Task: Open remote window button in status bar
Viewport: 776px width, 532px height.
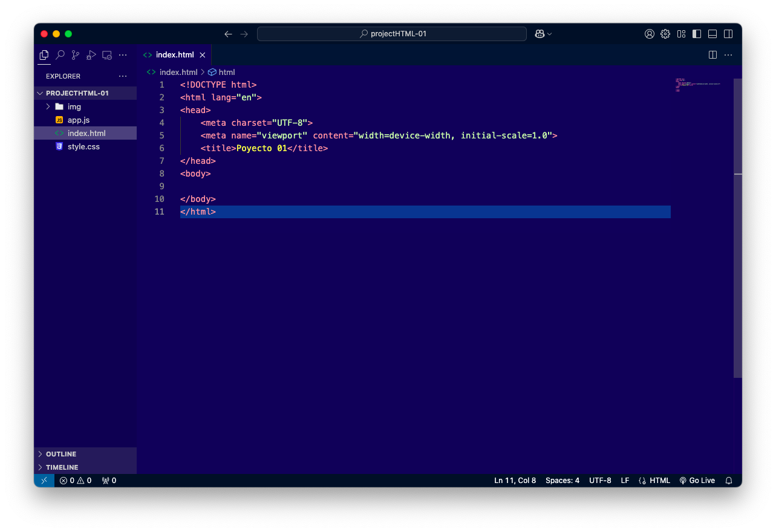Action: (x=44, y=481)
